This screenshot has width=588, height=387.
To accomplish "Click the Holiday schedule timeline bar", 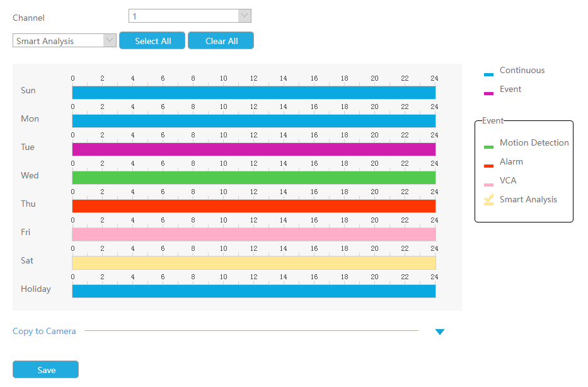I will pyautogui.click(x=254, y=291).
